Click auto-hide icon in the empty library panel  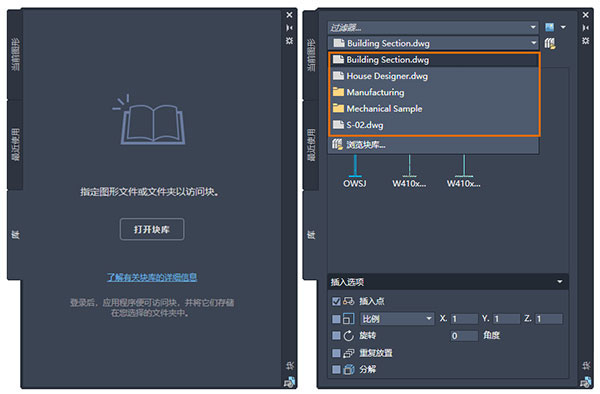[289, 28]
